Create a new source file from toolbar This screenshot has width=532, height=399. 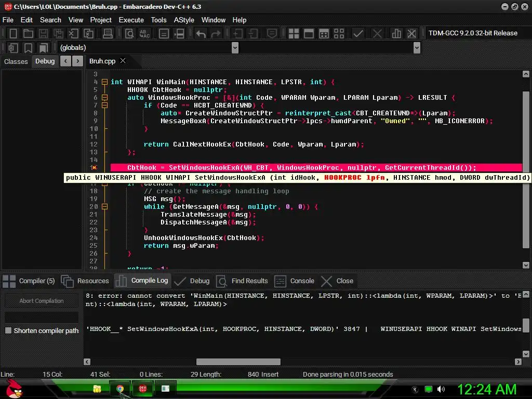13,33
